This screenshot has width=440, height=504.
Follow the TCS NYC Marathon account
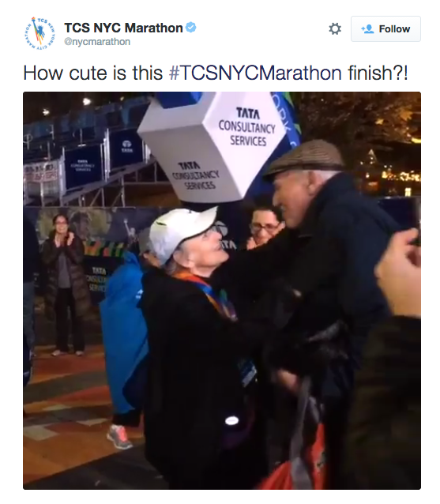pos(385,29)
